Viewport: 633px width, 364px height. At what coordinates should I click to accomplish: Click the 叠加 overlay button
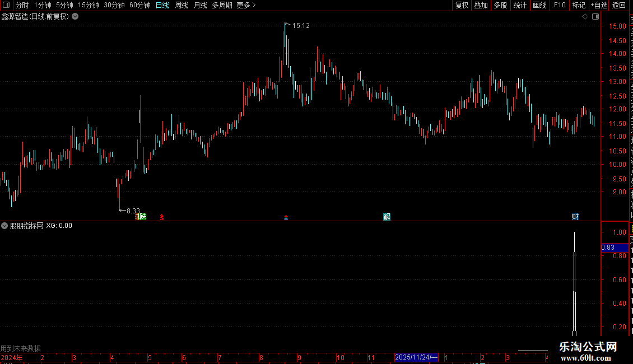[x=481, y=5]
